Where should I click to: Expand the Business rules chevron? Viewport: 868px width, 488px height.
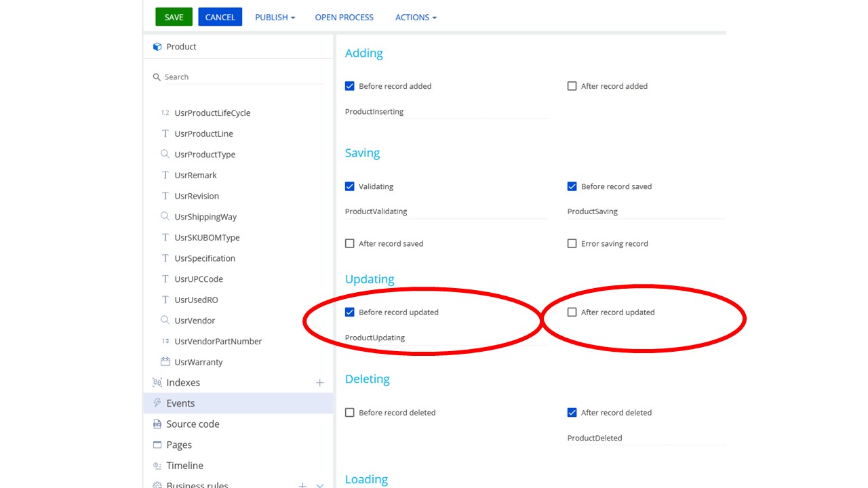point(320,485)
